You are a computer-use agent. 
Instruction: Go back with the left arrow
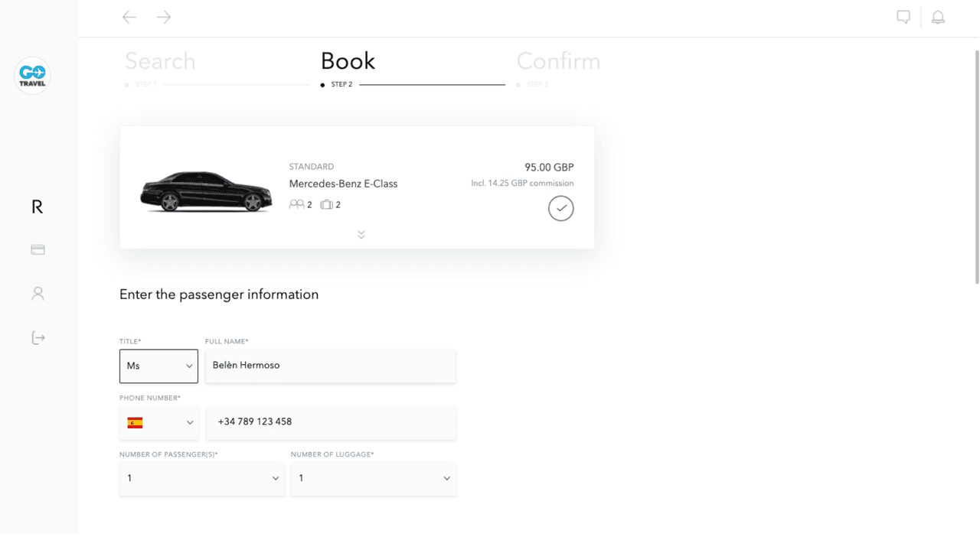pyautogui.click(x=129, y=17)
